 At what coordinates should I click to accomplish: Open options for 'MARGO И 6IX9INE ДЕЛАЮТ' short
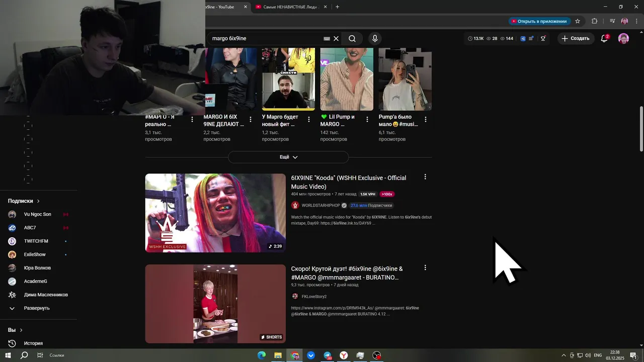point(251,119)
